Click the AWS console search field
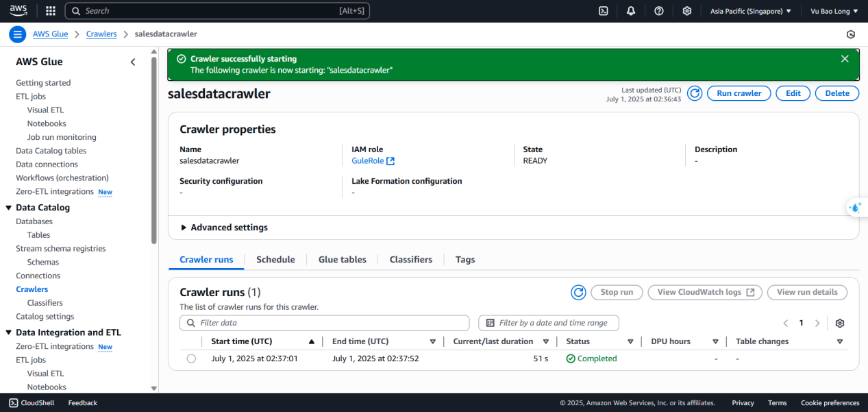868x412 pixels. pos(217,11)
